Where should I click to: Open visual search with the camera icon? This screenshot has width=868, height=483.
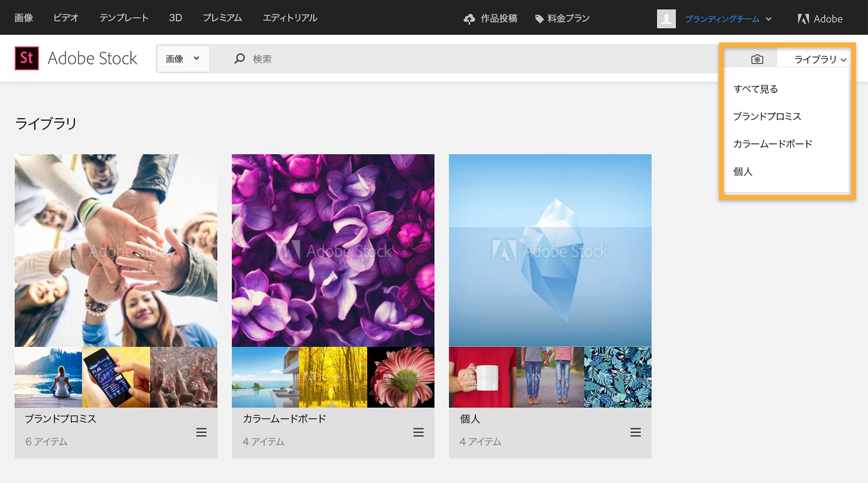click(x=757, y=58)
